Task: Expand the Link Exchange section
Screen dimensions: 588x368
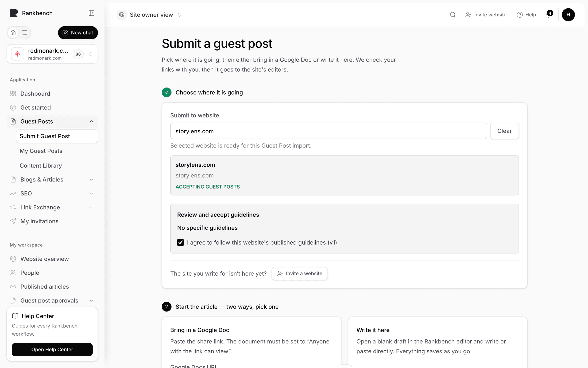Action: 91,207
